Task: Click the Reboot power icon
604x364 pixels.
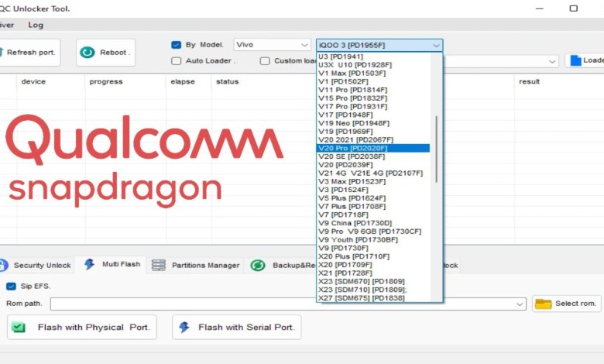Action: pyautogui.click(x=88, y=53)
